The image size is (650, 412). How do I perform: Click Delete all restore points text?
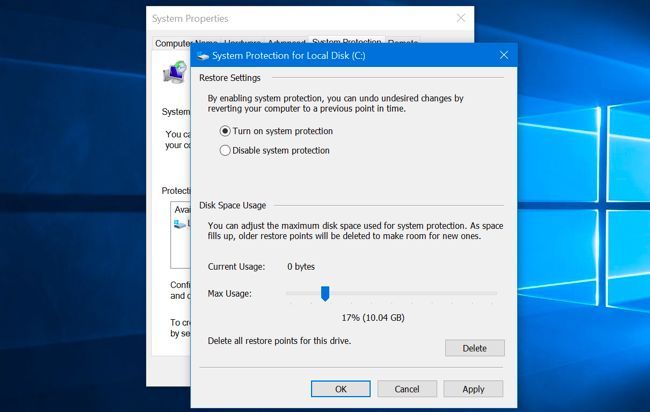pyautogui.click(x=279, y=341)
